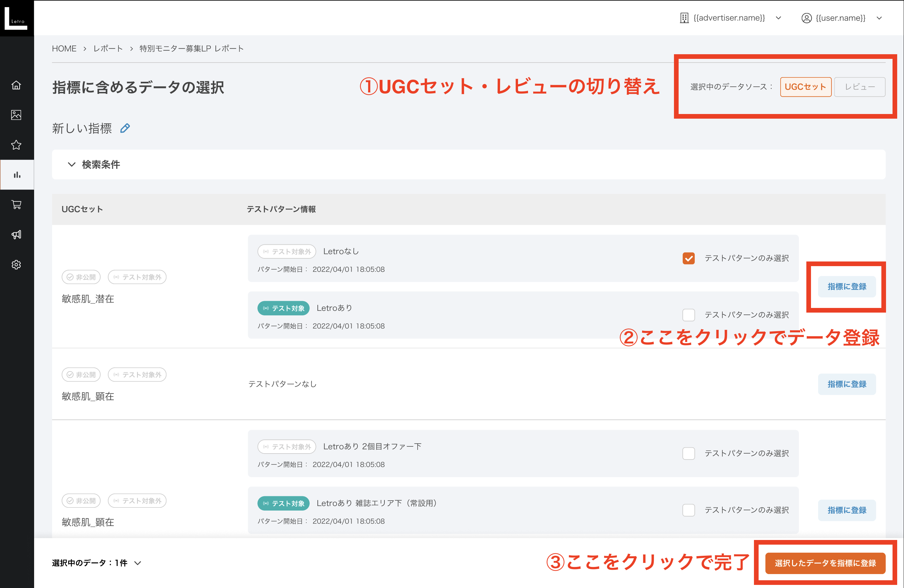Select the bar chart report icon

[x=16, y=175]
